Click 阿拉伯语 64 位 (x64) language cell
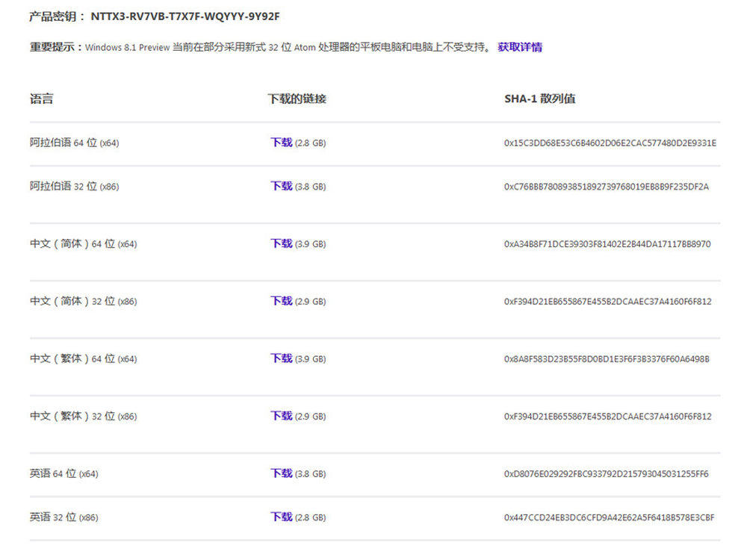 (x=74, y=143)
